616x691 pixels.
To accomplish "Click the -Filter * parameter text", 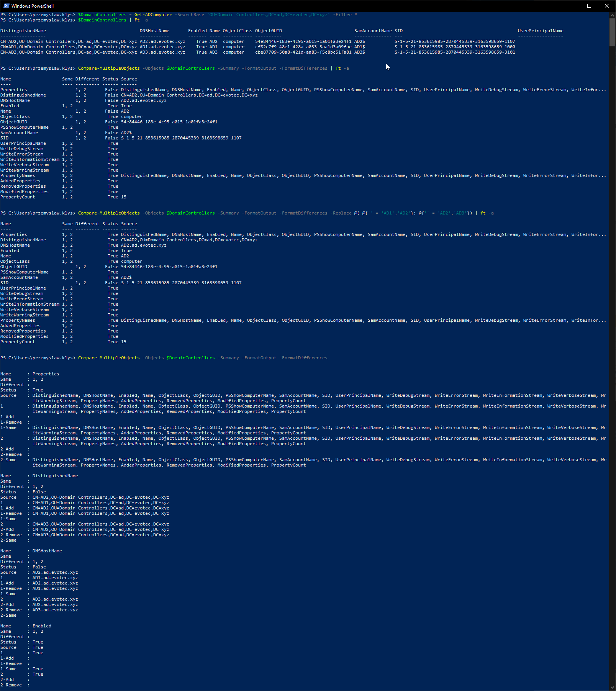I will [x=344, y=14].
